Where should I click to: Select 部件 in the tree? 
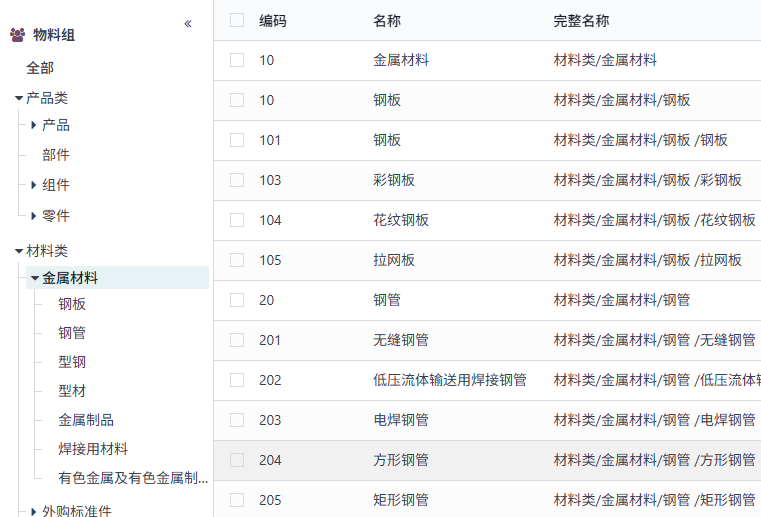point(56,155)
